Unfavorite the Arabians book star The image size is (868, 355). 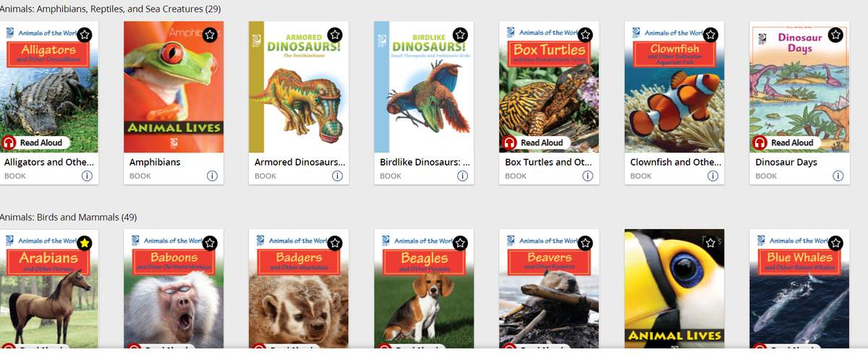[85, 242]
